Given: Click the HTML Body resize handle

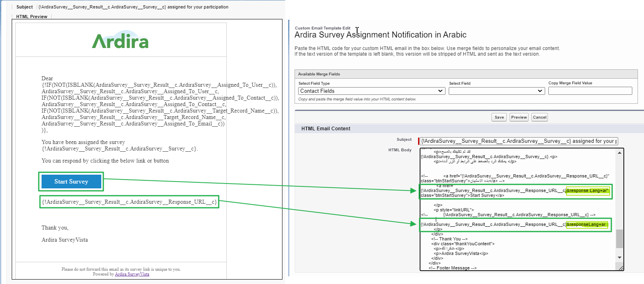Looking at the screenshot, I should click(x=621, y=267).
